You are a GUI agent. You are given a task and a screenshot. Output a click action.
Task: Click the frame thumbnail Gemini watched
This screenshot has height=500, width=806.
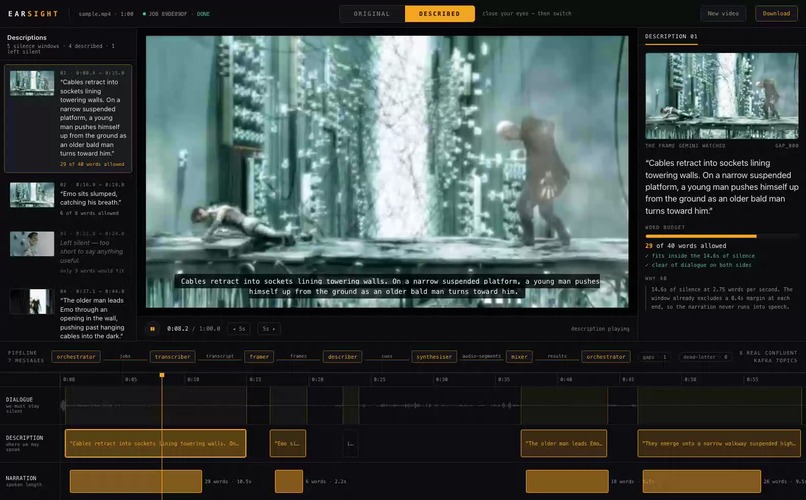pos(722,96)
